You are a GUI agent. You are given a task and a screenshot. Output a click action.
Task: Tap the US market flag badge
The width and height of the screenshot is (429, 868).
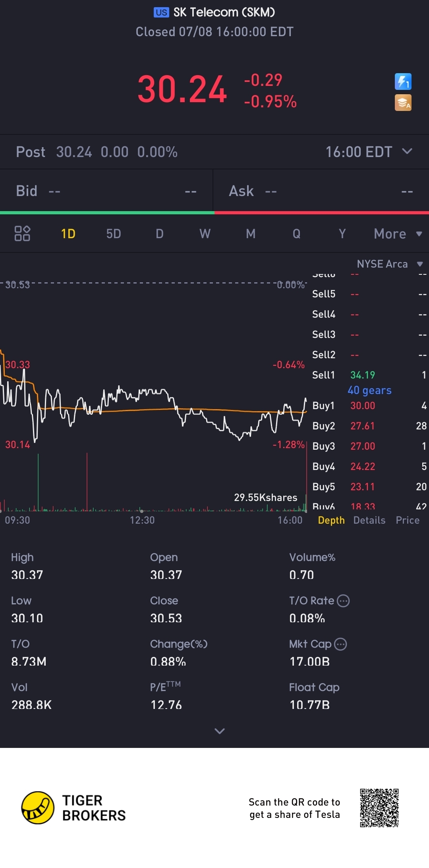click(161, 12)
